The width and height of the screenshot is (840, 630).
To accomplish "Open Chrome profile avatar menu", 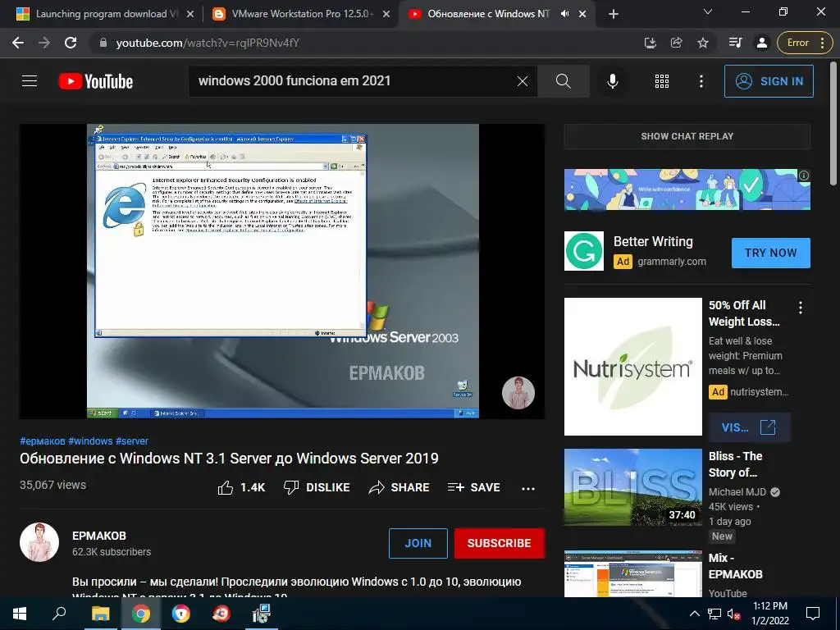I will (x=761, y=43).
